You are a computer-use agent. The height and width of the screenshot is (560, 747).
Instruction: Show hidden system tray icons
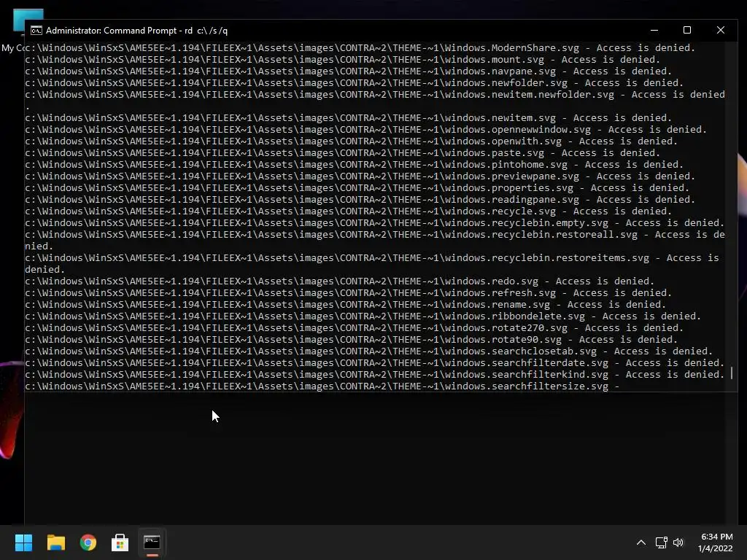641,542
